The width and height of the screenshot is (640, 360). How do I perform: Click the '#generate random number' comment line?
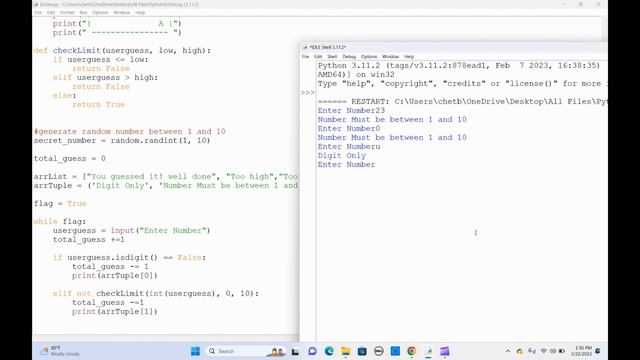[x=129, y=131]
